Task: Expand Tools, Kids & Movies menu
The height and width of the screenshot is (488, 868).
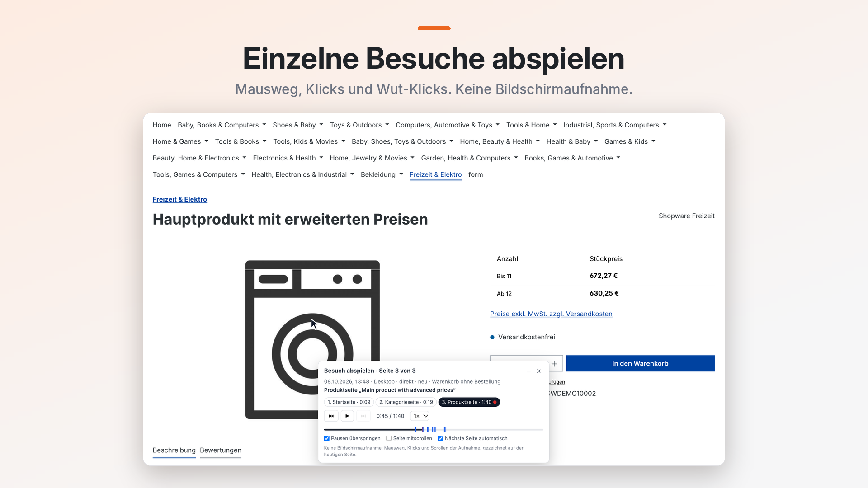Action: click(x=309, y=142)
